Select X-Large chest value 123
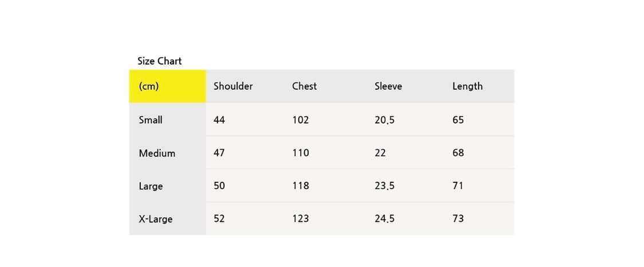The width and height of the screenshot is (644, 267). point(300,218)
